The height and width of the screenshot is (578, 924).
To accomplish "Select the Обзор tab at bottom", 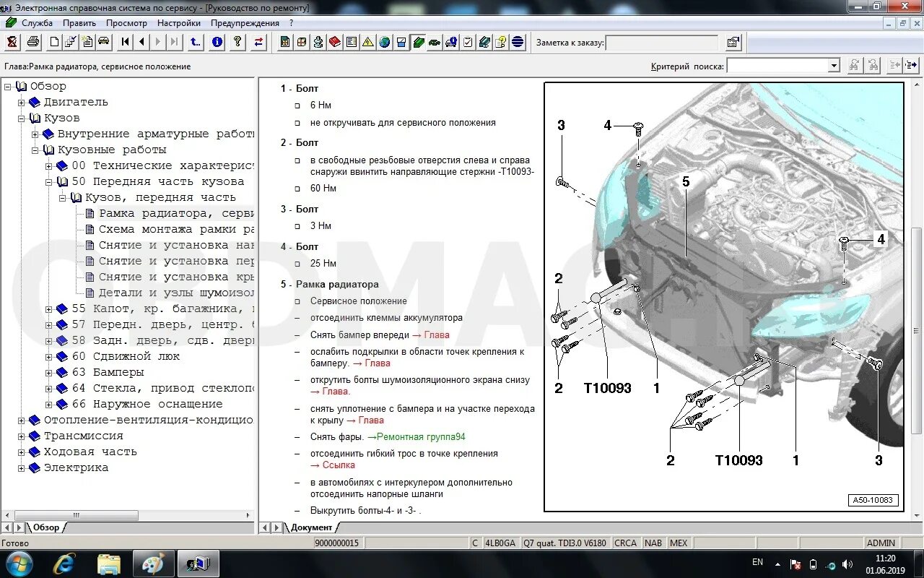I will tap(46, 527).
